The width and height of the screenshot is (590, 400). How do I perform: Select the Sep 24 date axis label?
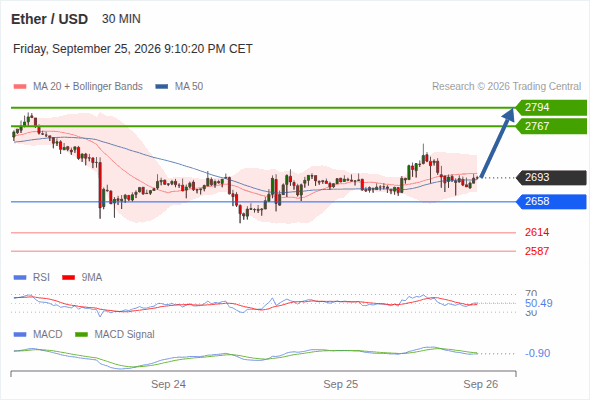(x=168, y=384)
